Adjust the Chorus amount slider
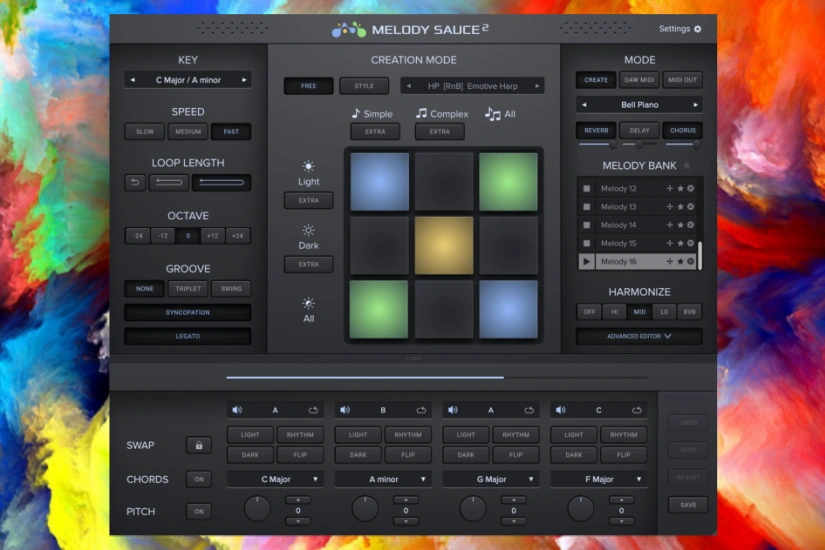The height and width of the screenshot is (550, 825). coord(682,144)
